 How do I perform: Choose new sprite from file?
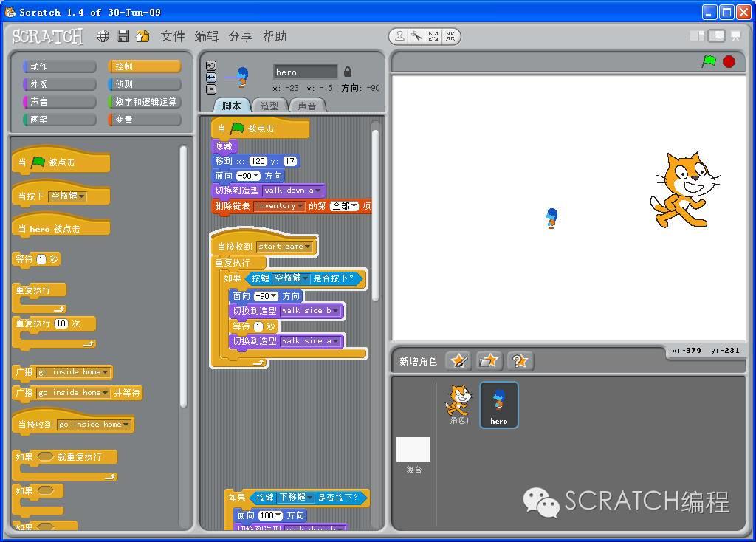(x=489, y=360)
